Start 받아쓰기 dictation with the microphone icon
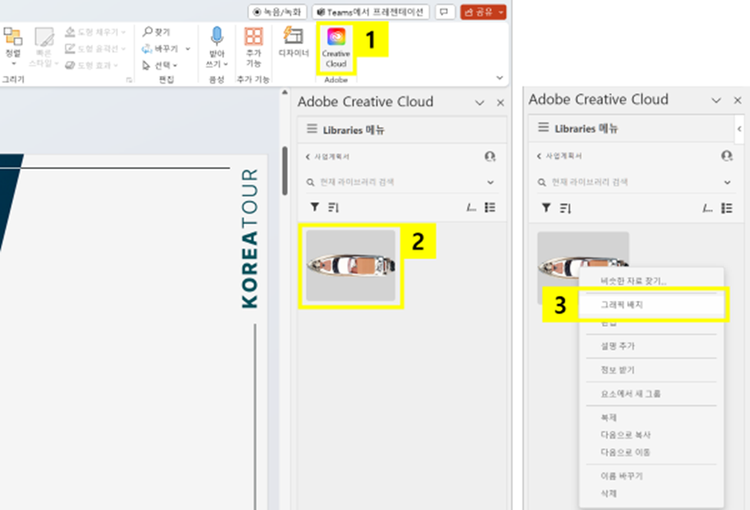This screenshot has height=510, width=750. 217,47
